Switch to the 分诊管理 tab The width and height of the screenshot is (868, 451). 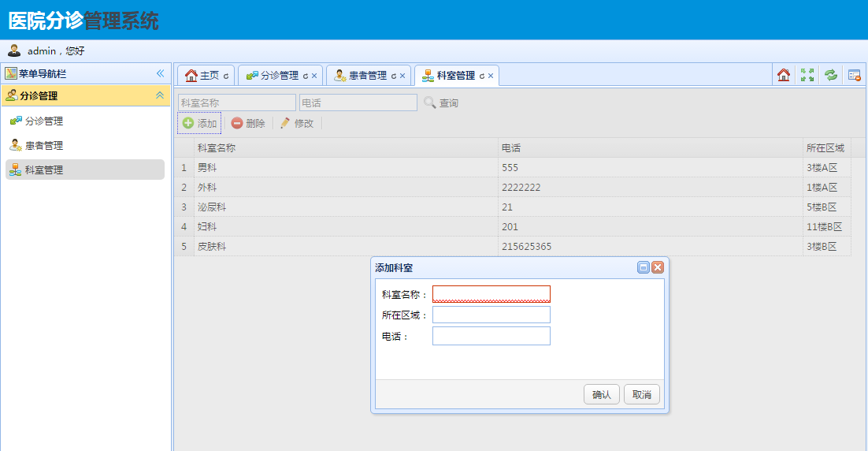pos(279,76)
